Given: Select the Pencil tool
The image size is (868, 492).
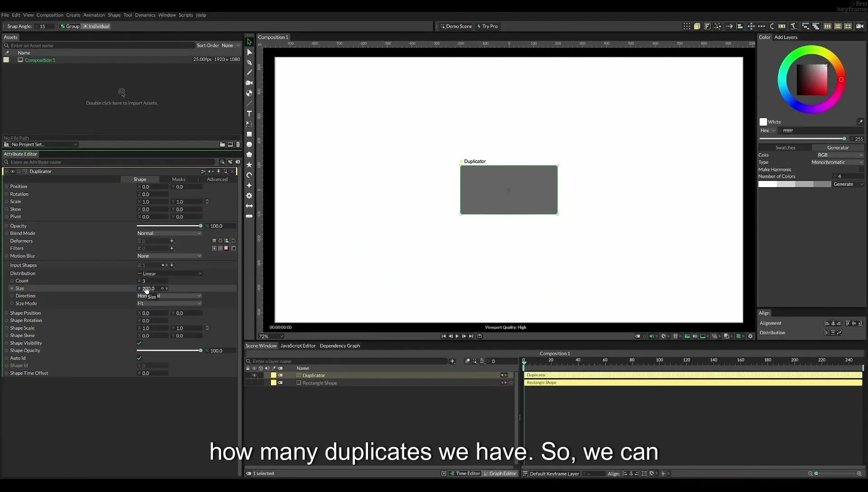Looking at the screenshot, I should [x=249, y=72].
